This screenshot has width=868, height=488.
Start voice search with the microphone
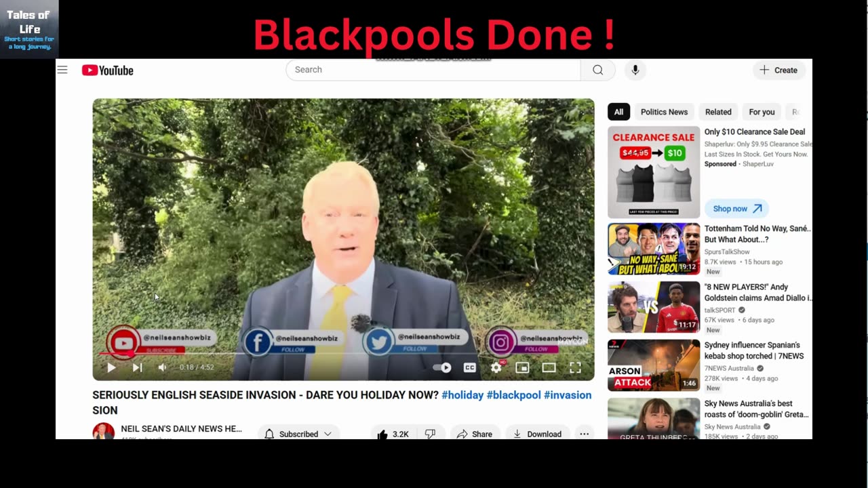pyautogui.click(x=635, y=70)
